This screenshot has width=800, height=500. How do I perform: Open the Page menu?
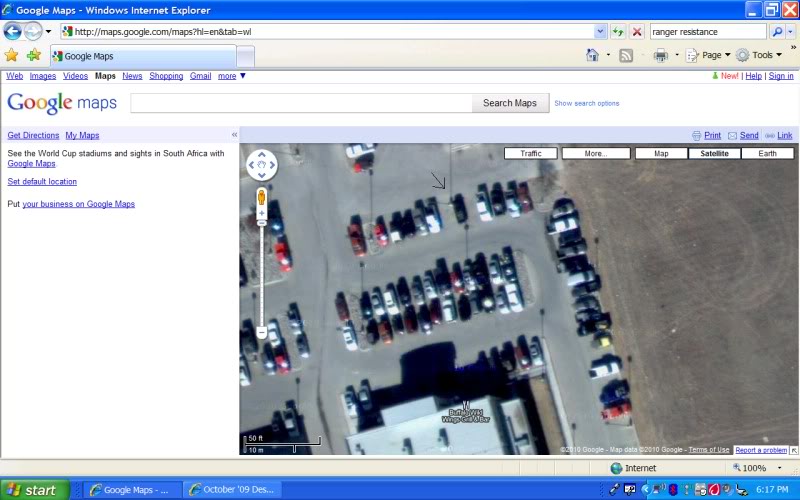tap(708, 55)
